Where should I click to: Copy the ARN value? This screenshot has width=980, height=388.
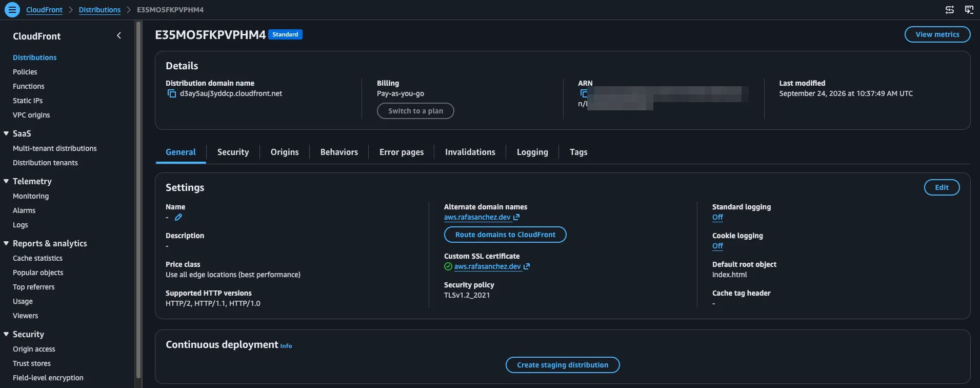pos(584,93)
